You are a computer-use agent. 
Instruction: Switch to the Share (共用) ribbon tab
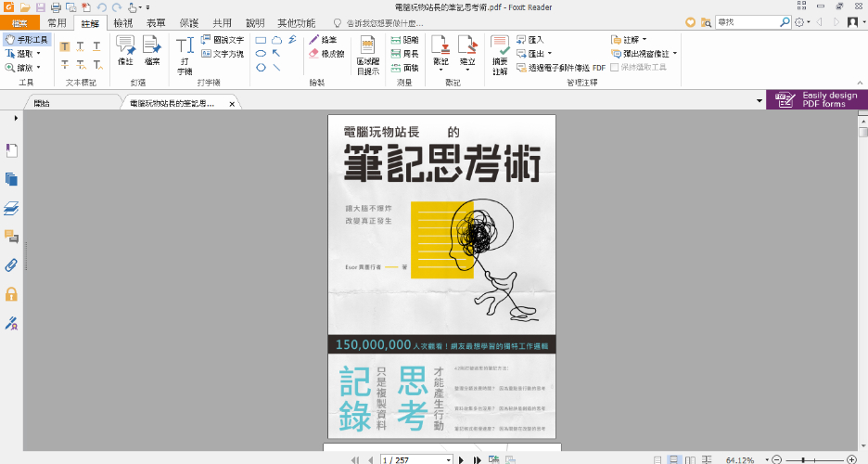(222, 22)
